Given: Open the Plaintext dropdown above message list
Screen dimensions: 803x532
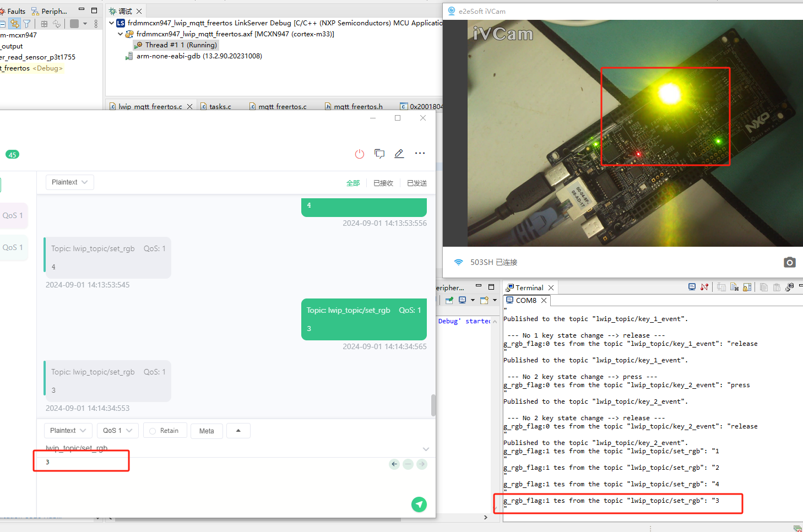Looking at the screenshot, I should [x=69, y=182].
